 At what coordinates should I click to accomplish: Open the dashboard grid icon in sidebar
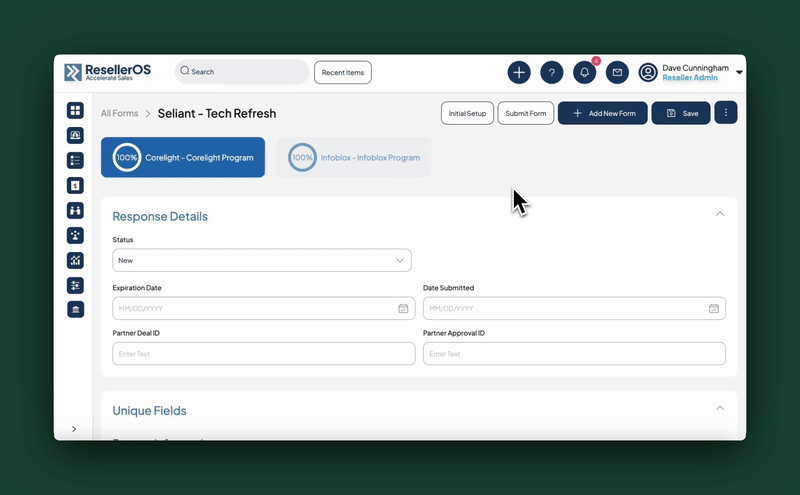point(75,110)
